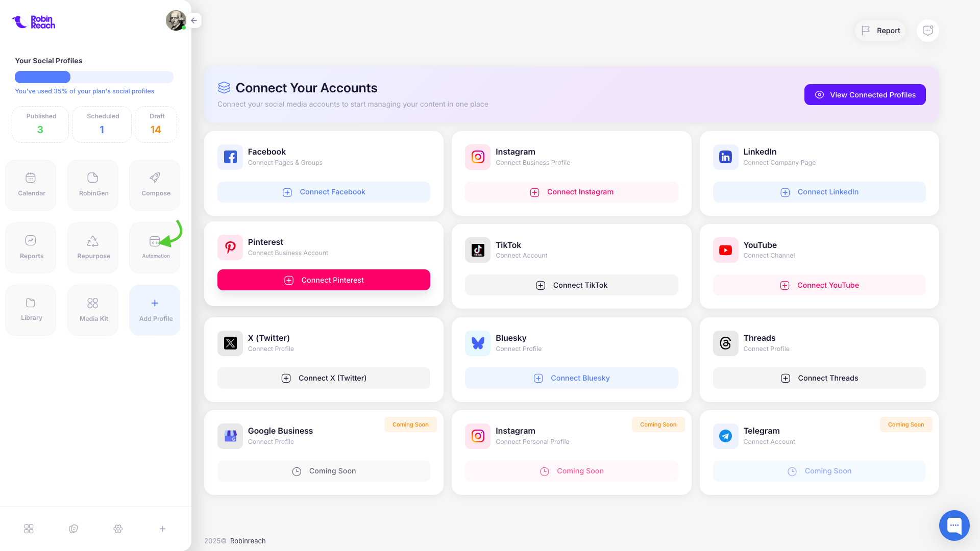Open the Repurpose recycle tile

click(93, 247)
